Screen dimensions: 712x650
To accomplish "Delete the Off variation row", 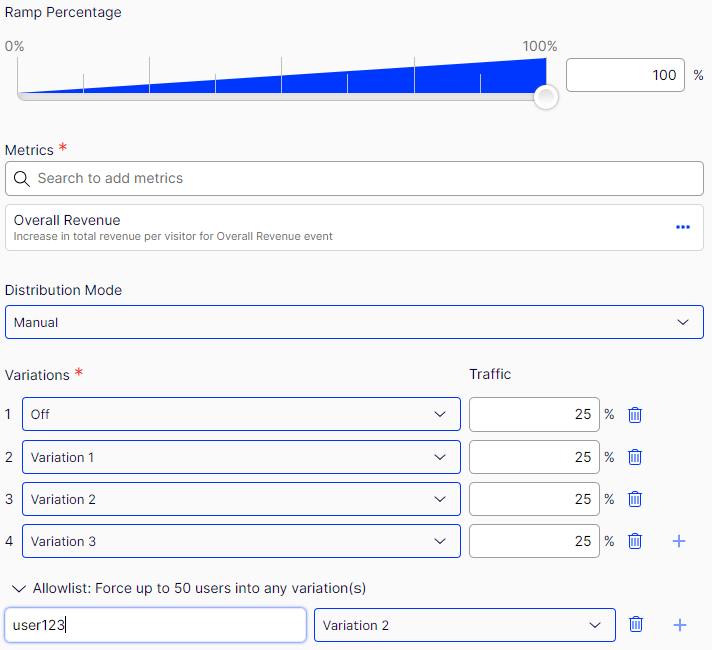I will pos(634,415).
